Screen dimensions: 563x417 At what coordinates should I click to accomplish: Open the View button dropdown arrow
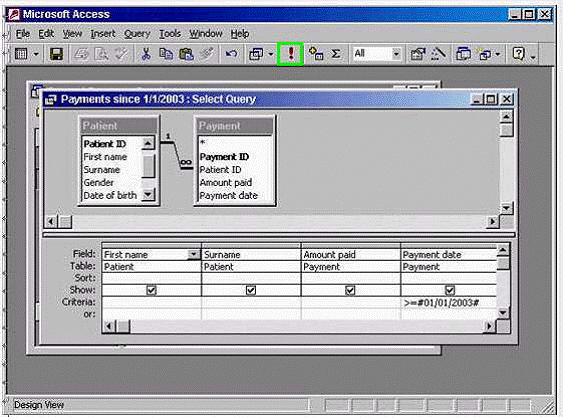tap(36, 55)
